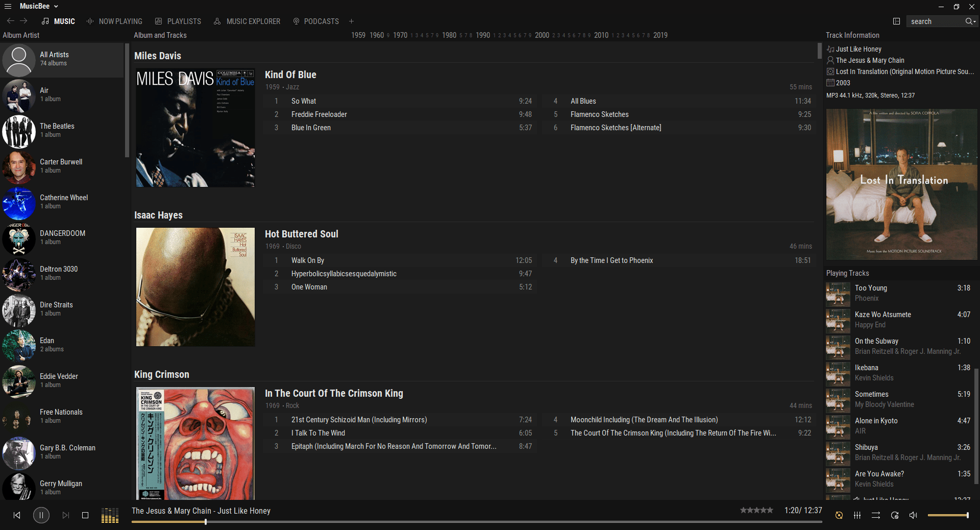Viewport: 980px width, 530px height.
Task: Add a new tab with the plus button
Action: click(351, 21)
